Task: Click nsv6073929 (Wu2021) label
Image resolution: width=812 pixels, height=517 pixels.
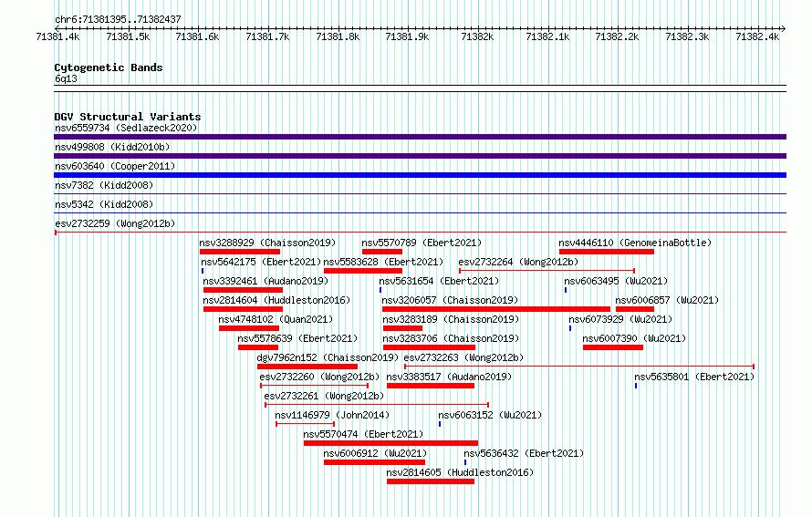Action: [x=620, y=319]
